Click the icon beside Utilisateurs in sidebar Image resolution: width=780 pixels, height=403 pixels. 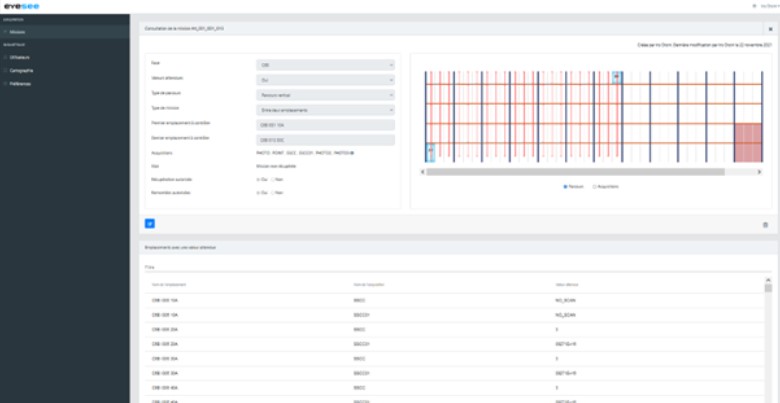(5, 57)
